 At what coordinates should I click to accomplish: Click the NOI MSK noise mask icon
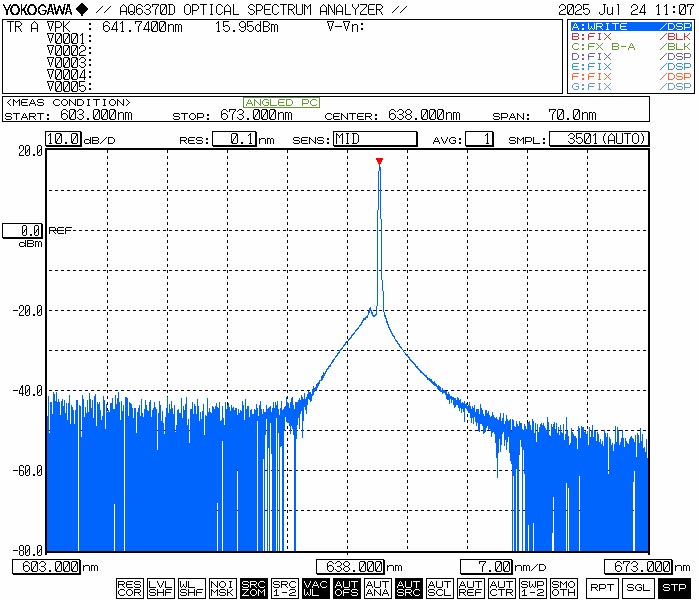[x=222, y=588]
